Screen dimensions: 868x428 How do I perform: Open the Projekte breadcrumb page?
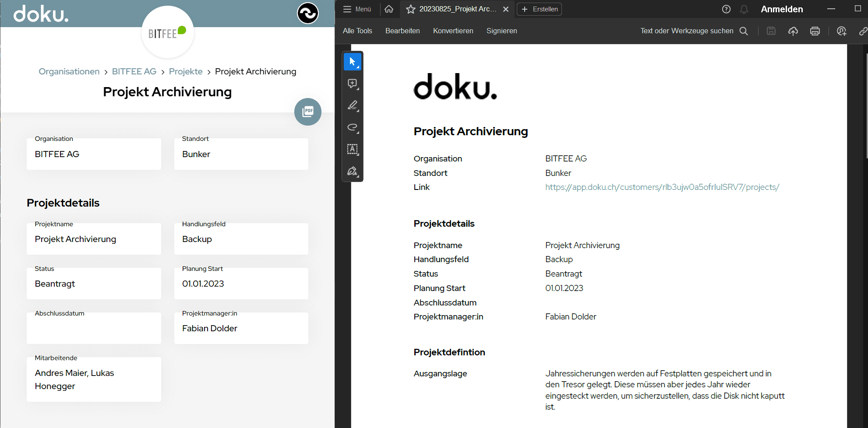pos(186,71)
